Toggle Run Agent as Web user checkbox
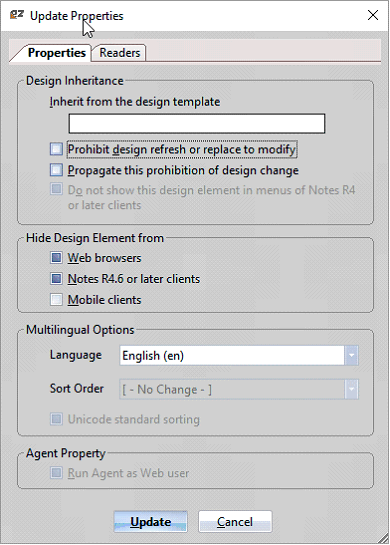390x545 pixels. [x=56, y=473]
